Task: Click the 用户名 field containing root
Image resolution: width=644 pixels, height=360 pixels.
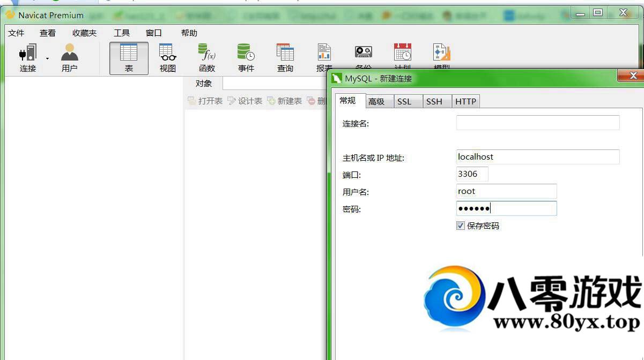Action: tap(507, 191)
